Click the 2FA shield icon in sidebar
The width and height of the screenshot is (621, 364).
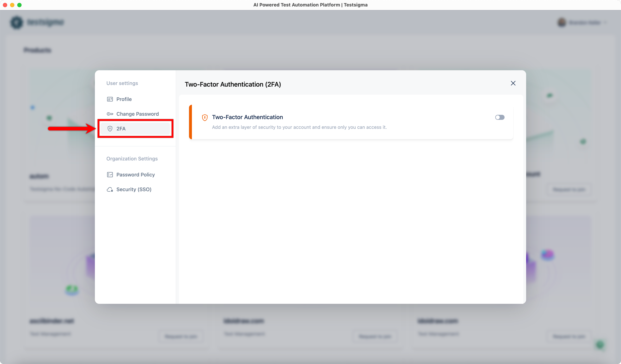[x=110, y=129]
